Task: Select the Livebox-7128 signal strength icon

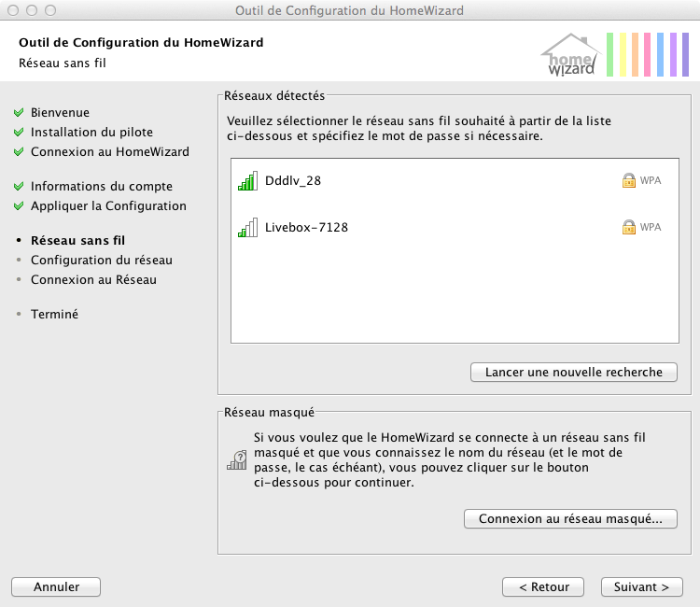Action: pyautogui.click(x=247, y=227)
